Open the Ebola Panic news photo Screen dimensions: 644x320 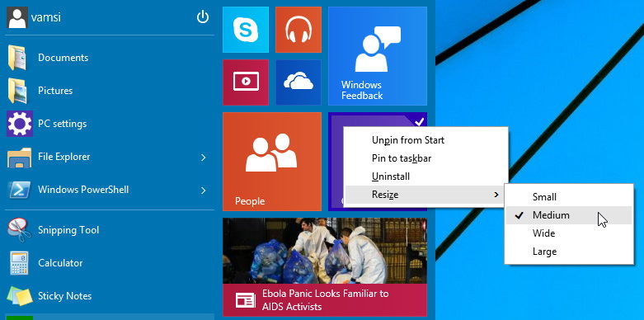click(x=325, y=251)
